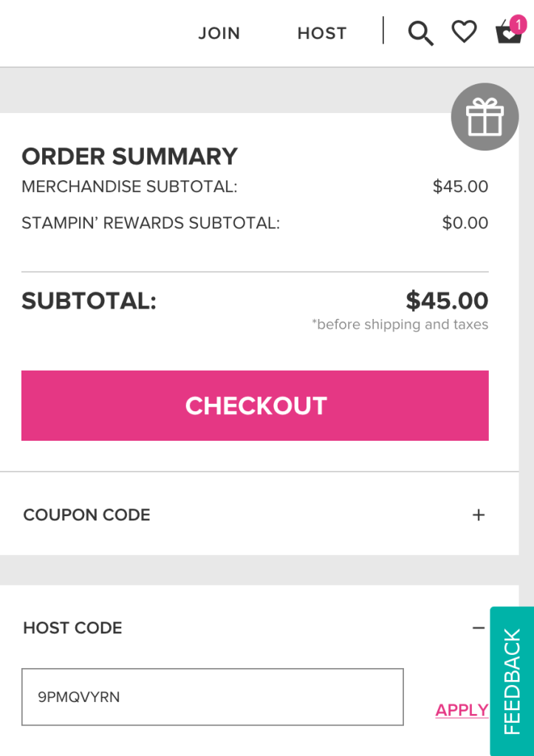Expand Coupon Code with the plus icon
This screenshot has width=534, height=756.
(x=479, y=515)
